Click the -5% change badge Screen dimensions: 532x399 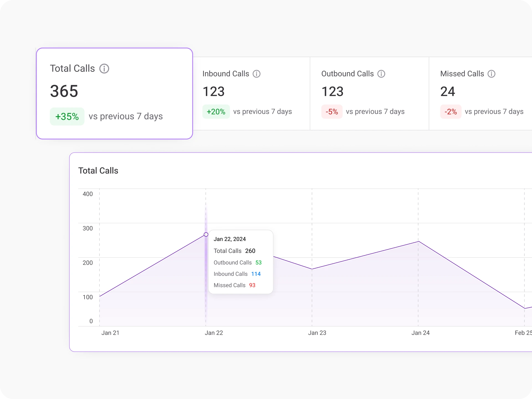click(x=332, y=112)
